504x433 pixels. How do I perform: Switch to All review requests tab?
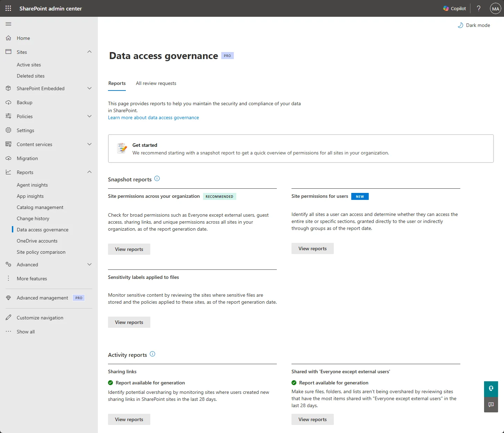click(x=156, y=84)
